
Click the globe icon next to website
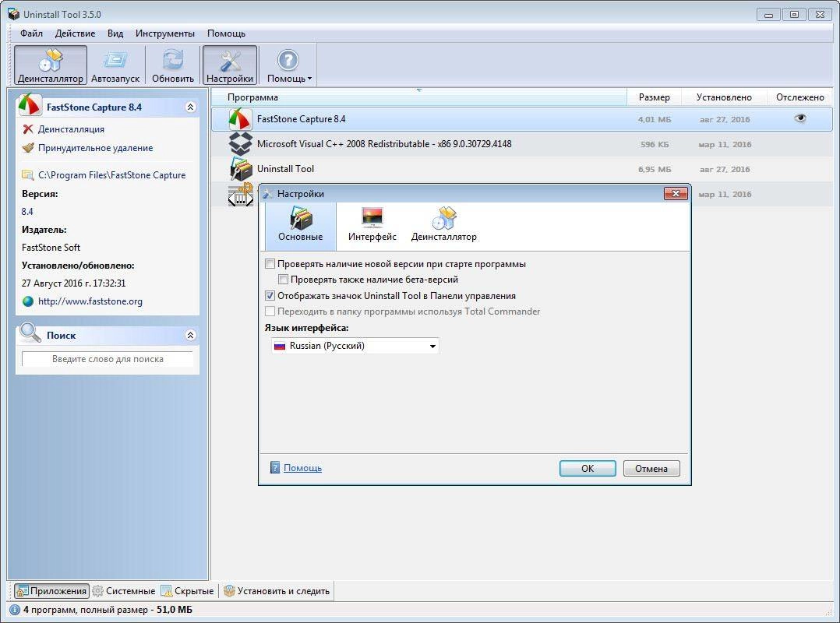coord(28,301)
